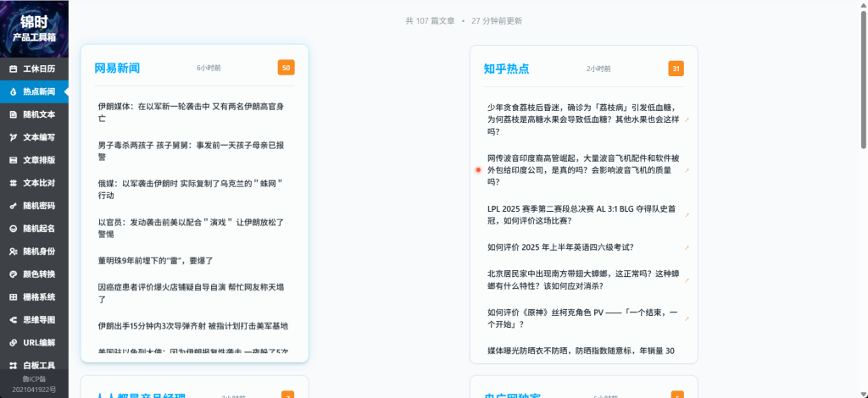Open 颜色转换 sidebar tool

pyautogui.click(x=34, y=274)
